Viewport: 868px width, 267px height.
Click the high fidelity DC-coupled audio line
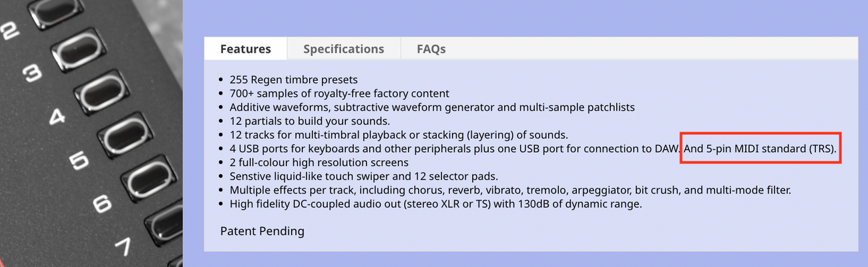pyautogui.click(x=435, y=204)
